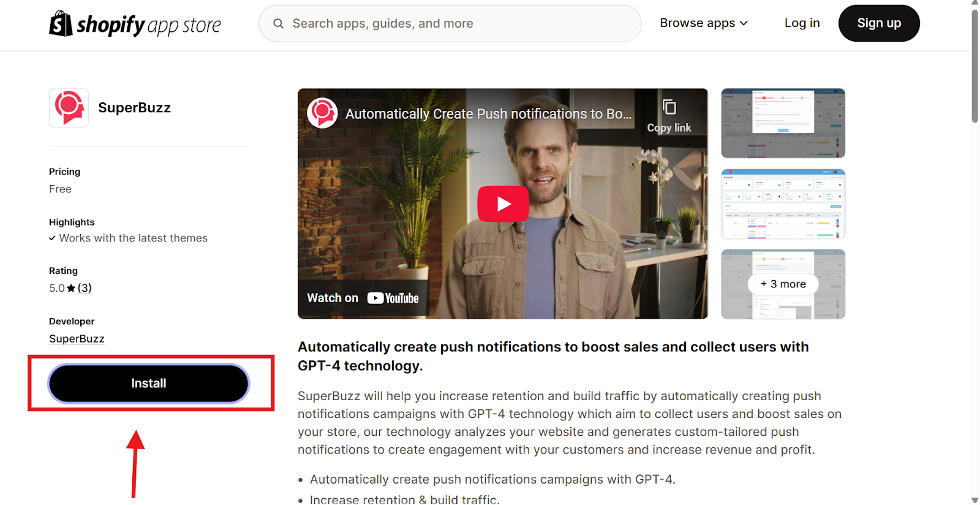Select 'Works with the latest themes' text
The image size is (980, 505).
click(134, 238)
